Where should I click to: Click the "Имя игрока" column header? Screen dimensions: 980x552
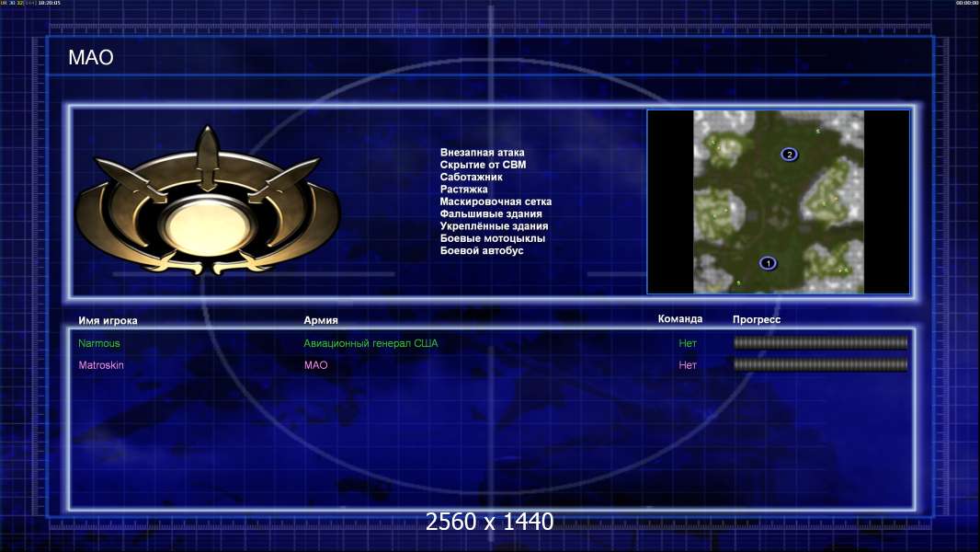108,321
